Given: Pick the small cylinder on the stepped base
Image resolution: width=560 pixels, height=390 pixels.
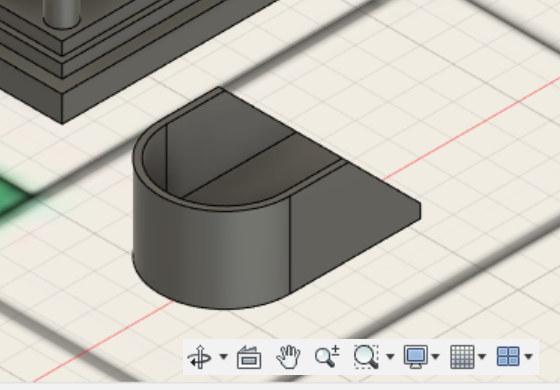Looking at the screenshot, I should 61,14.
